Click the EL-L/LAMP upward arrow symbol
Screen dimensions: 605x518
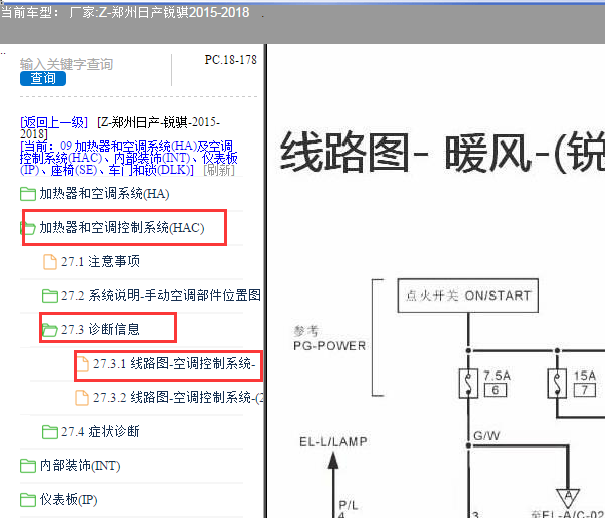coord(333,461)
